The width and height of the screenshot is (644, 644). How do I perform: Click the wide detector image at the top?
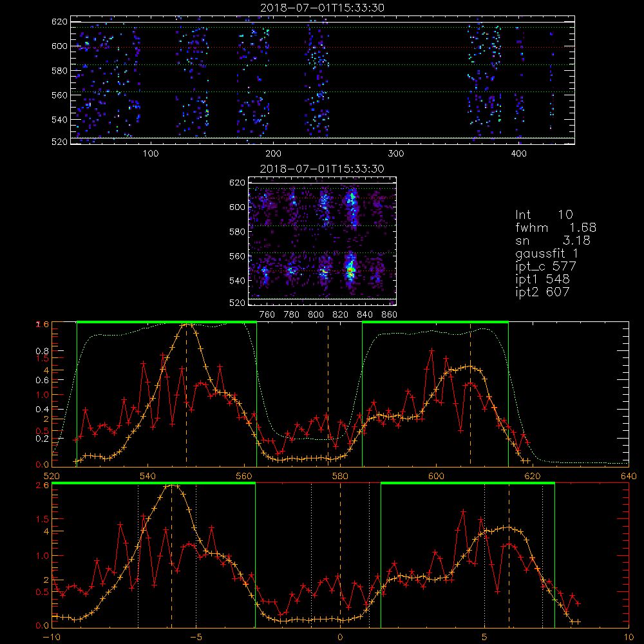(x=323, y=80)
